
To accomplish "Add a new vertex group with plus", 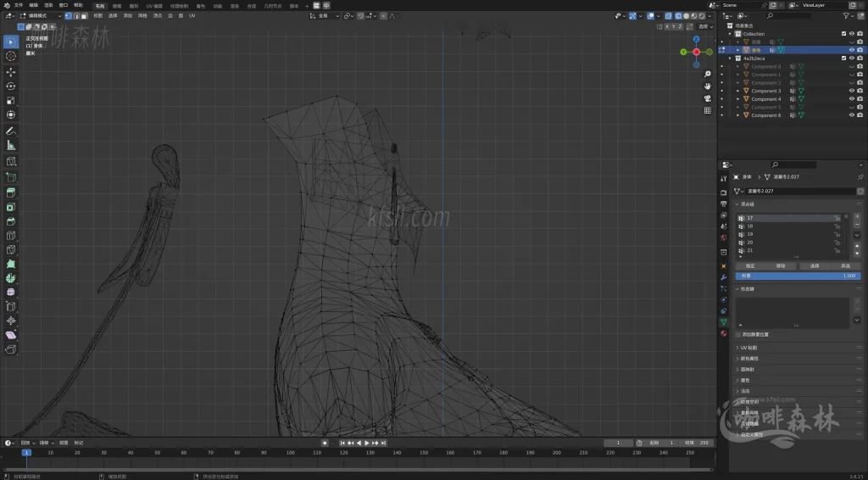I will [857, 216].
